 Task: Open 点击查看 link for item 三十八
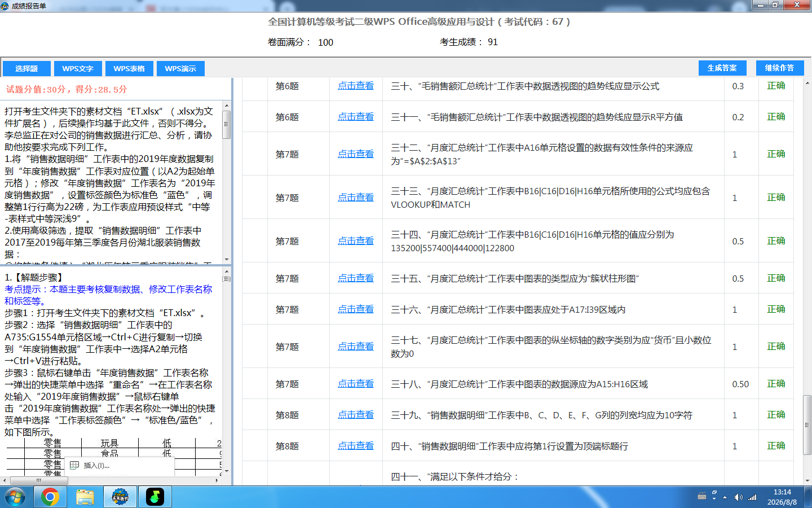pos(356,384)
